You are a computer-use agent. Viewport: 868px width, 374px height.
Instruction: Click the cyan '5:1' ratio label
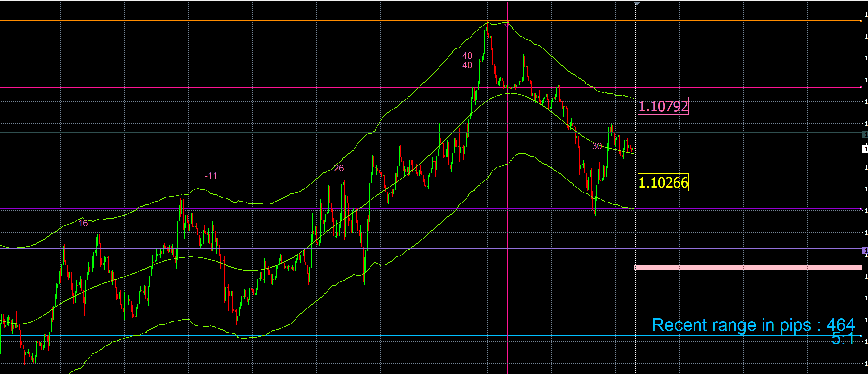coord(842,339)
